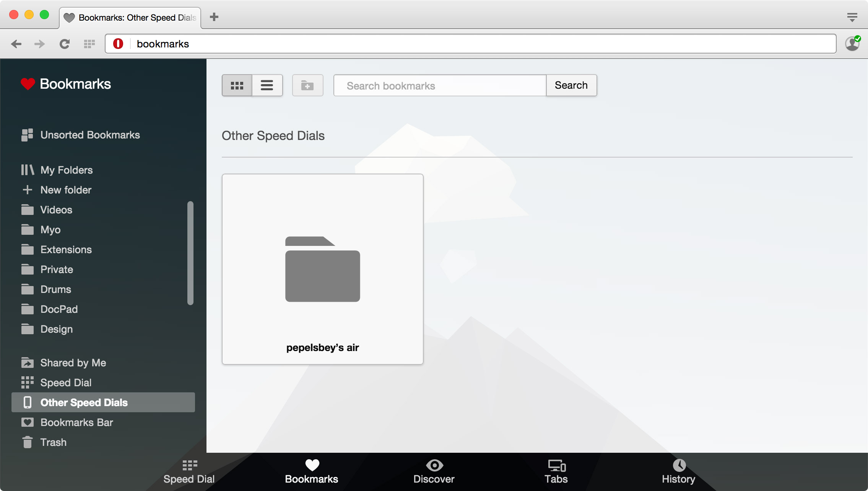Click the list view icon
Viewport: 868px width, 491px height.
pos(266,85)
